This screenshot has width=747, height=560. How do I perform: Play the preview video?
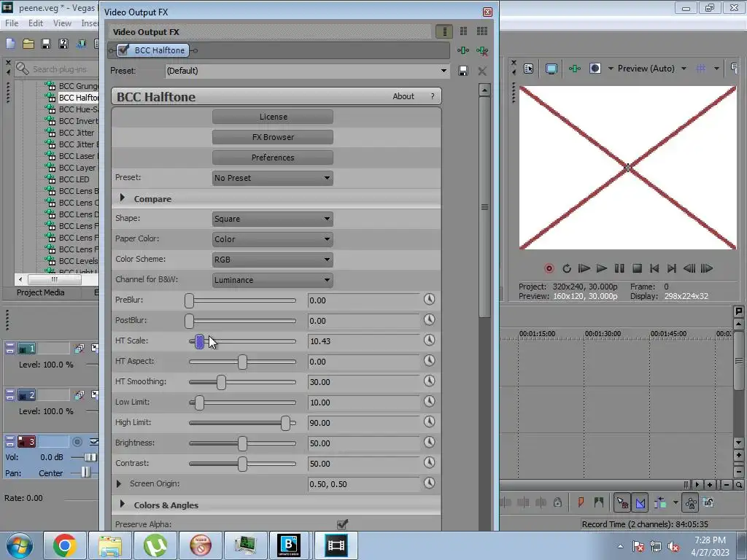pyautogui.click(x=602, y=268)
